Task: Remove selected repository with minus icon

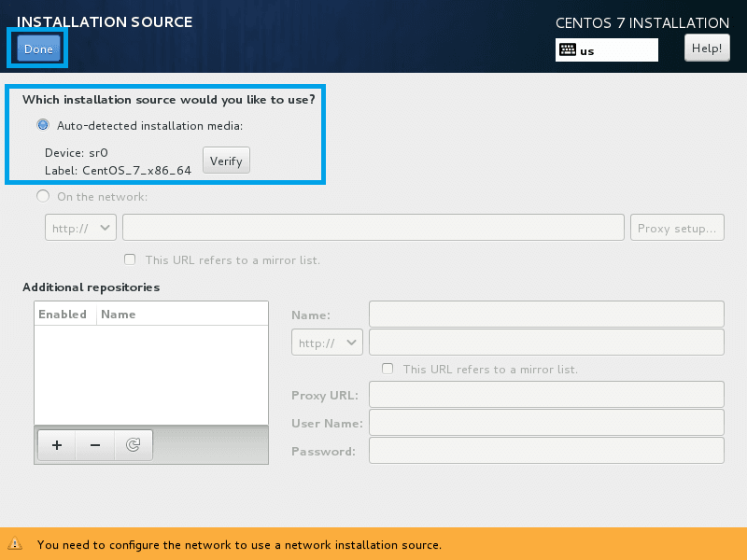Action: coord(95,445)
